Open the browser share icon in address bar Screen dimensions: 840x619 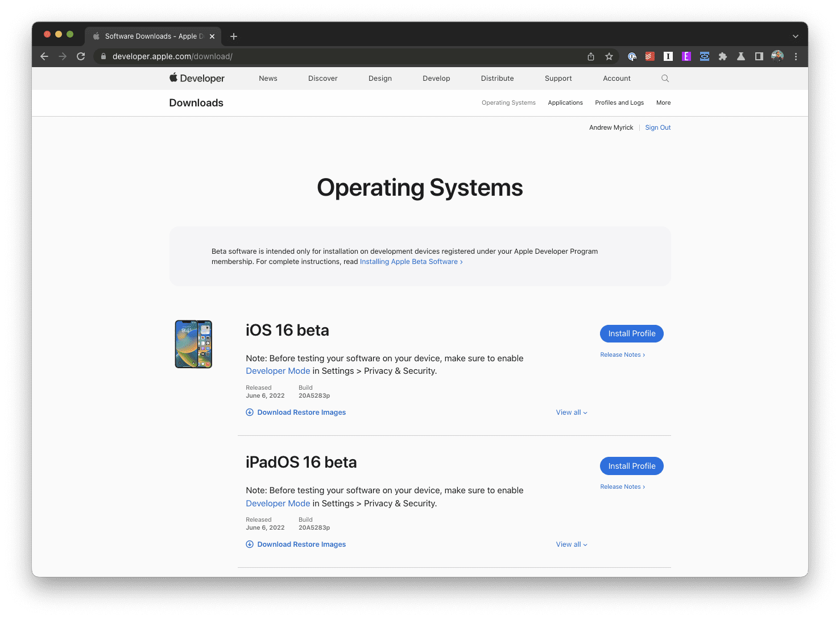(591, 56)
